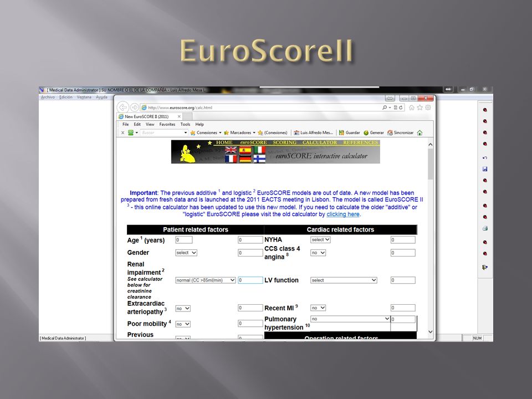Select the UK flag for English
Image resolution: width=532 pixels, height=399 pixels.
click(x=231, y=150)
